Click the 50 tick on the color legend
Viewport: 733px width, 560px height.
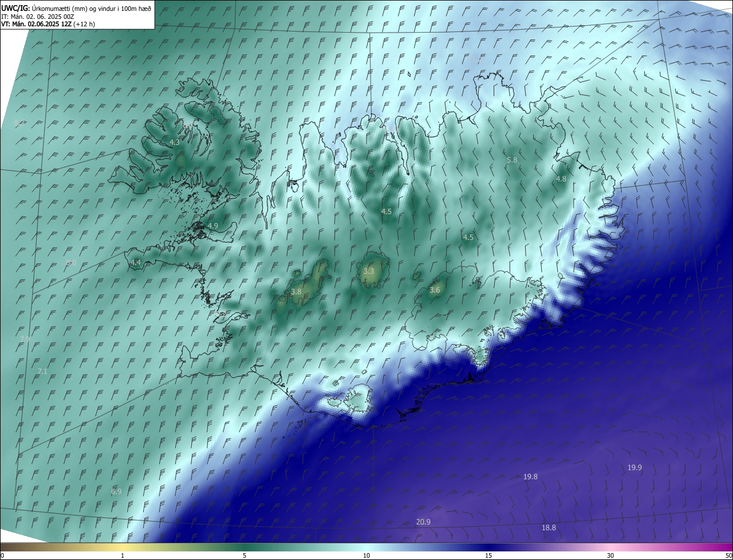pos(728,555)
